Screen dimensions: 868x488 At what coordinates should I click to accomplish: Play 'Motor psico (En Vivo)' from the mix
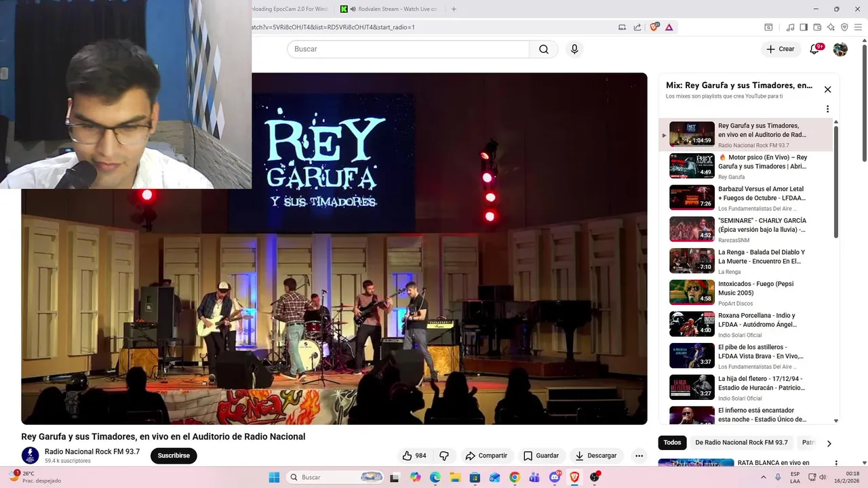click(x=745, y=166)
